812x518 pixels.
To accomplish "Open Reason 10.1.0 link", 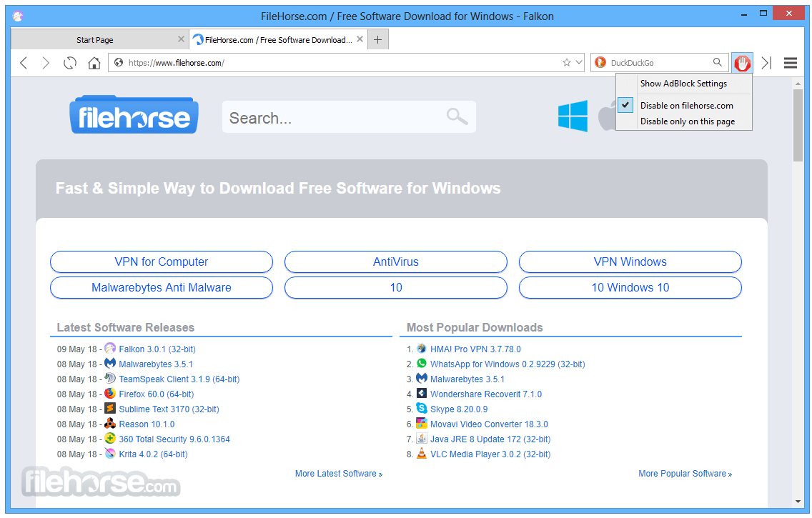I will (147, 424).
